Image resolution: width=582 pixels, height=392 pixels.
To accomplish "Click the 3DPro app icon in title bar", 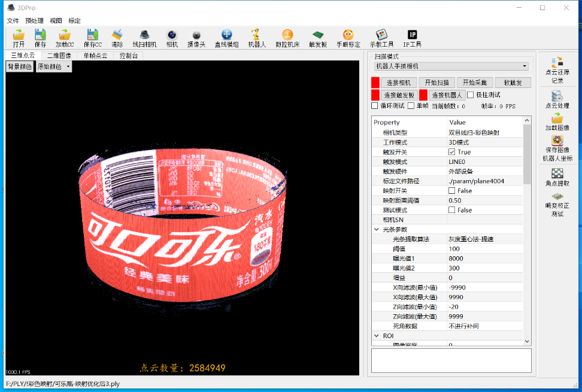I will click(x=11, y=7).
